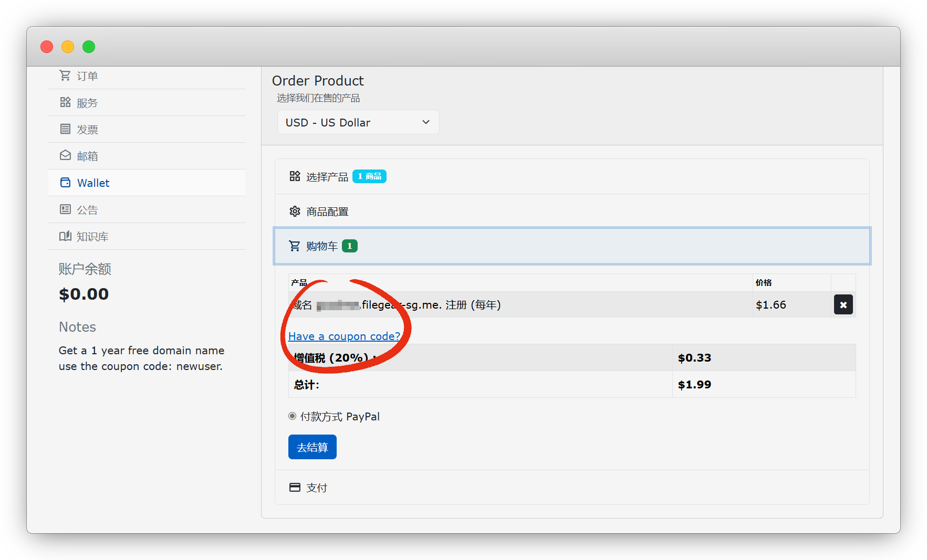The width and height of the screenshot is (927, 560).
Task: Open the Wallet menu item
Action: click(93, 183)
